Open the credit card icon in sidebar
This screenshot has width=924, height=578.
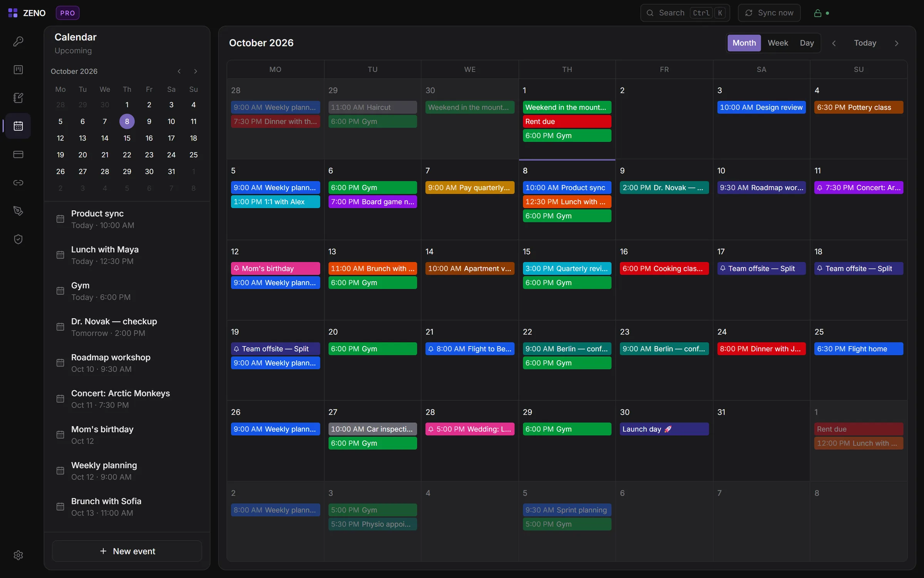pyautogui.click(x=18, y=155)
